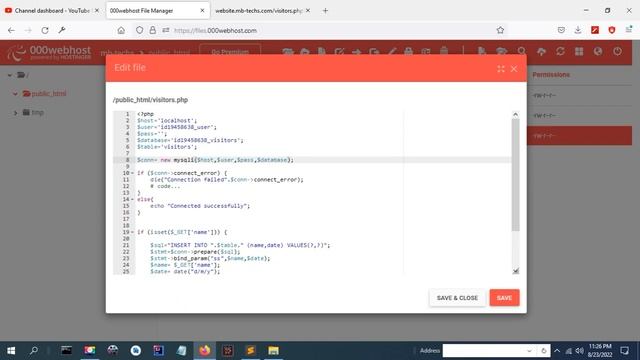640x360 pixels.
Task: Click the Pocket save icon in browser
Action: click(x=561, y=30)
